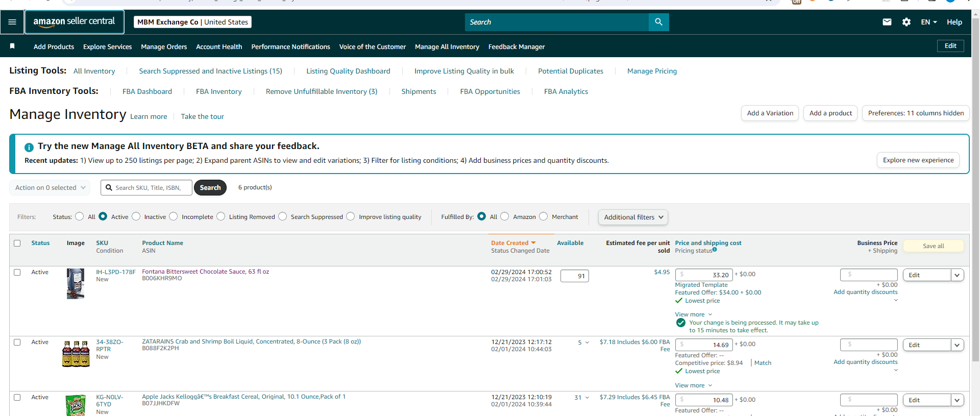Screen dimensions: 980x416
Task: Expand View more under Fontana pricing
Action: (693, 314)
